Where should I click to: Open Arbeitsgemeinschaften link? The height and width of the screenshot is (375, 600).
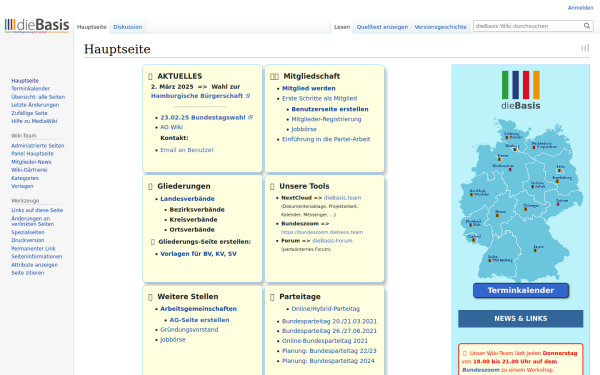[x=199, y=309]
